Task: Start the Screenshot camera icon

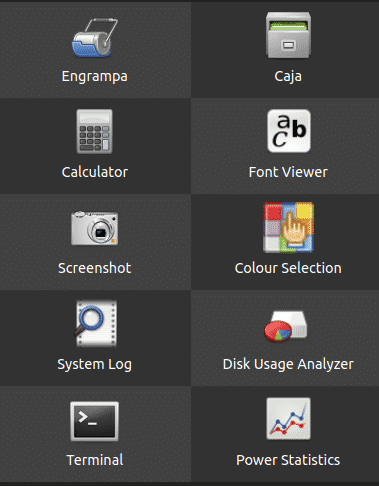Action: pos(95,228)
